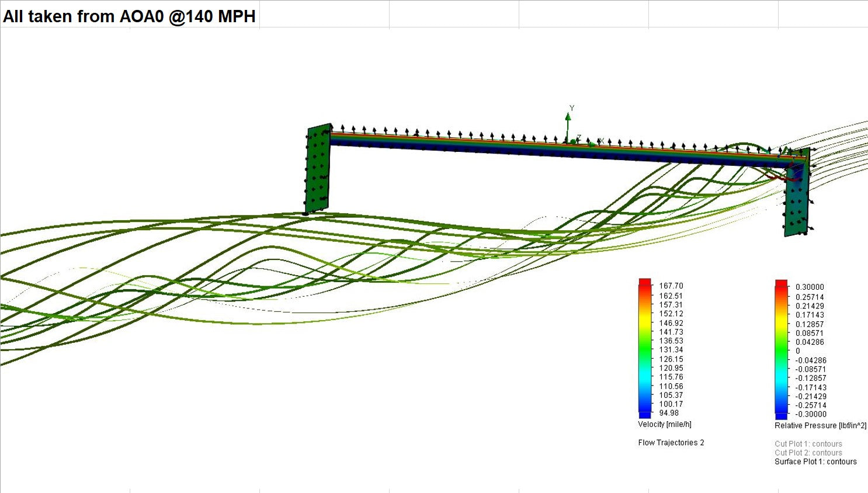Expand the Relative Pressure [lbf/in^2] legend header
This screenshot has height=493, width=868.
(x=820, y=425)
